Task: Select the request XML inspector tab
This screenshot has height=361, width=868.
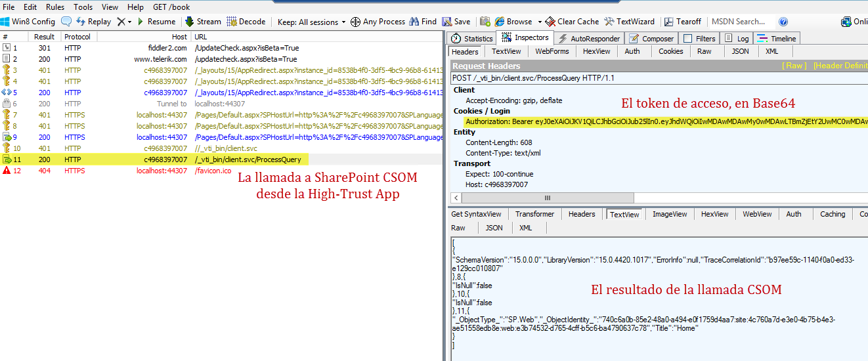Action: point(772,51)
